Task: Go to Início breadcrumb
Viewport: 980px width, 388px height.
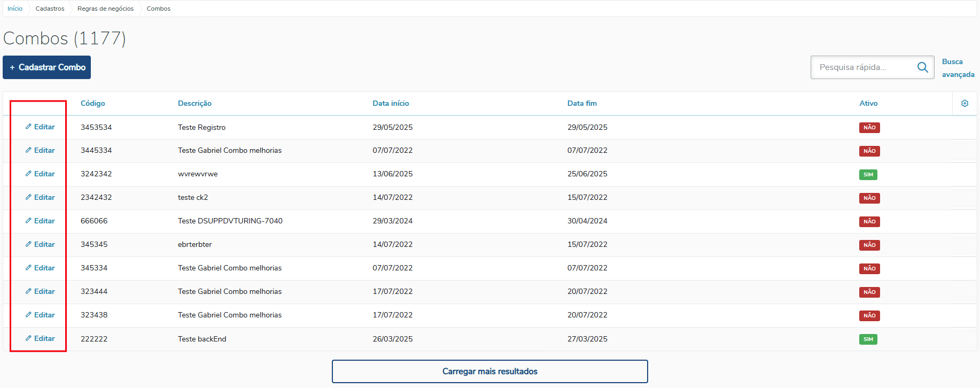Action: click(x=15, y=9)
